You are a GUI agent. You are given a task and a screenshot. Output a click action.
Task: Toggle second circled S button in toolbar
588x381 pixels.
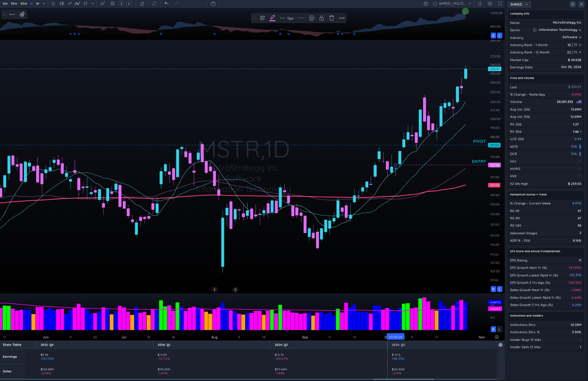tap(129, 4)
